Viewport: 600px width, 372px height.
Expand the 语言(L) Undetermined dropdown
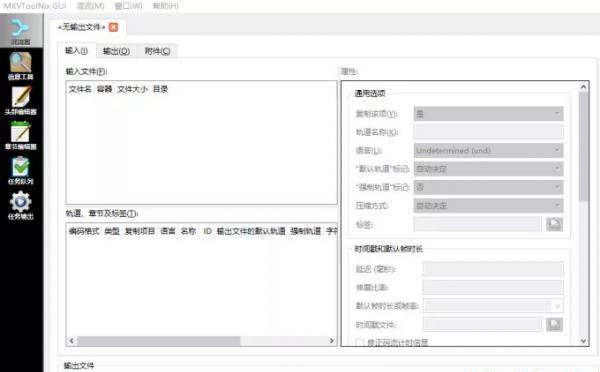coord(488,150)
